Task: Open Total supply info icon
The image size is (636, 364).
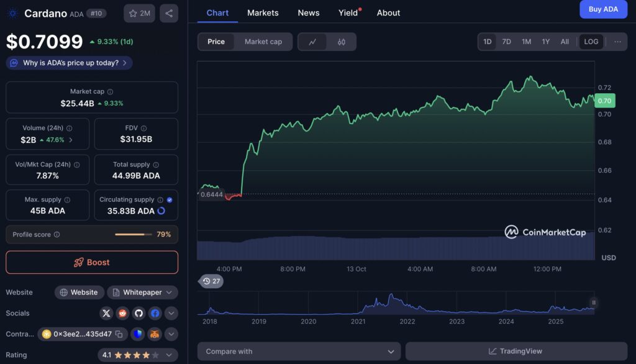Action: tap(156, 165)
